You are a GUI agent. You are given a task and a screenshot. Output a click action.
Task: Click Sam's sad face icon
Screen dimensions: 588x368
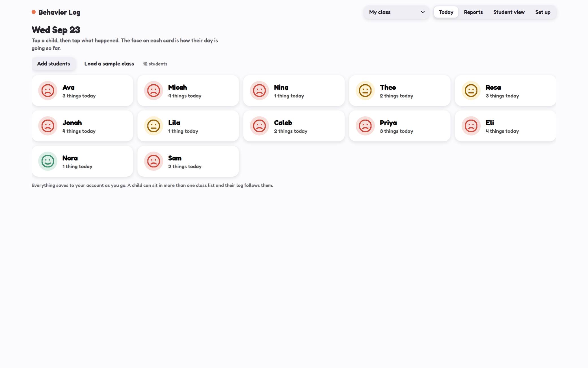pyautogui.click(x=154, y=161)
